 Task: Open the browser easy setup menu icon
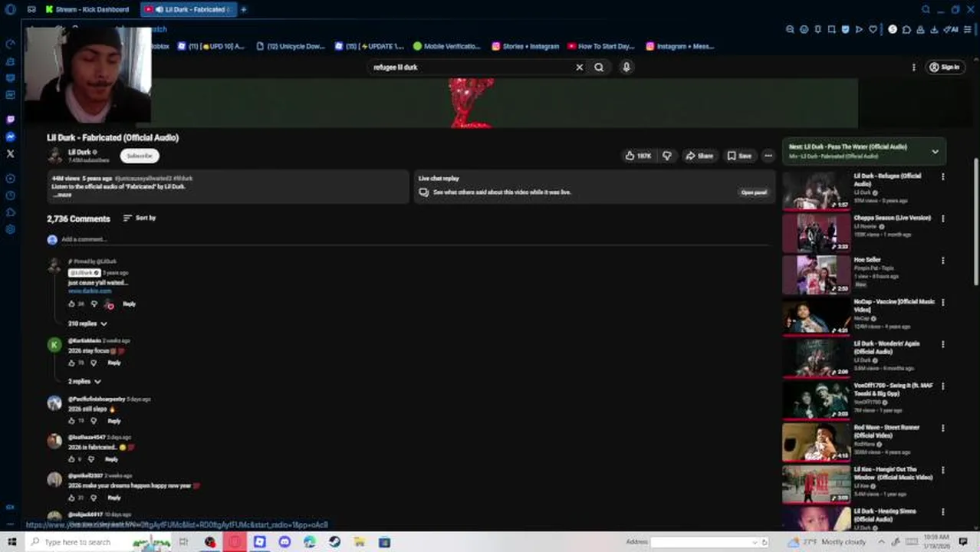point(968,29)
